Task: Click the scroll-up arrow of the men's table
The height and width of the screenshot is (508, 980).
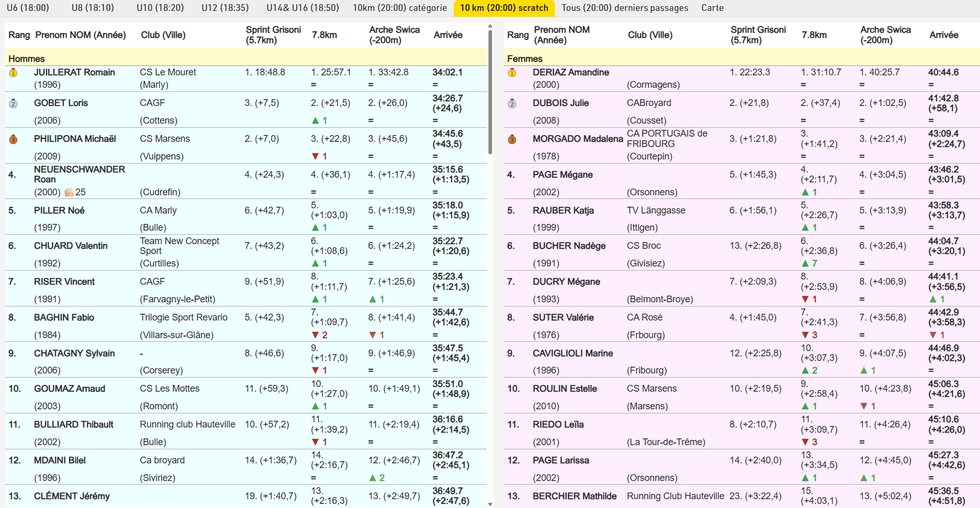Action: 490,25
